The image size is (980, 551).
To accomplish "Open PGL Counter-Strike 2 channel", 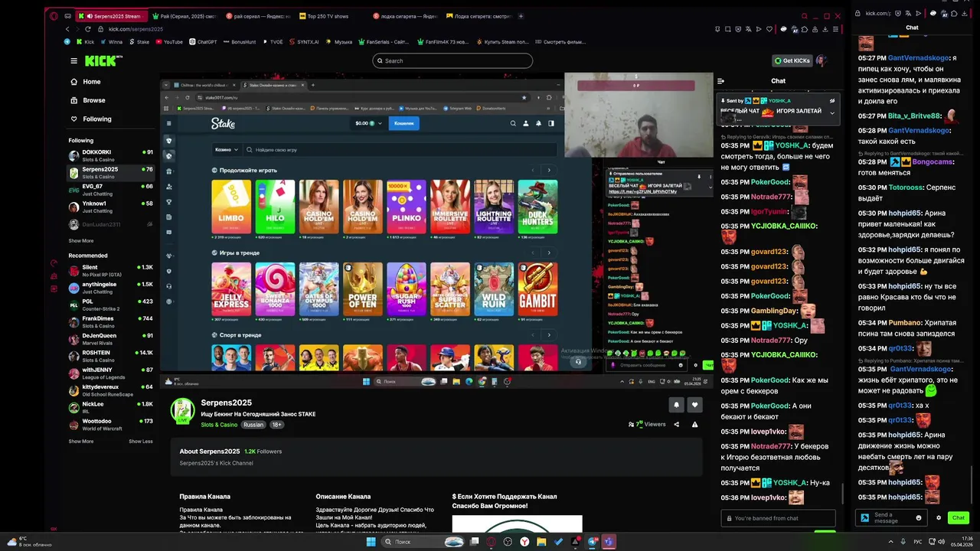I will coord(112,305).
